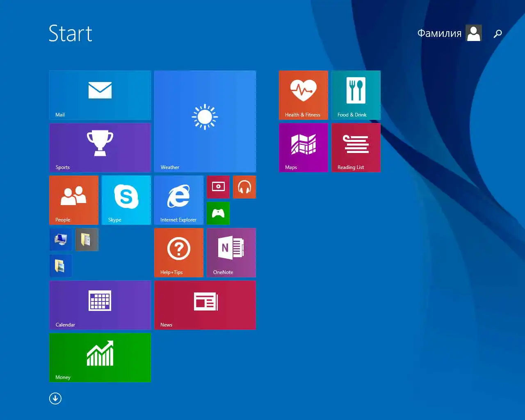This screenshot has width=525, height=420.
Task: Open the small green Games controller tile
Action: (218, 213)
